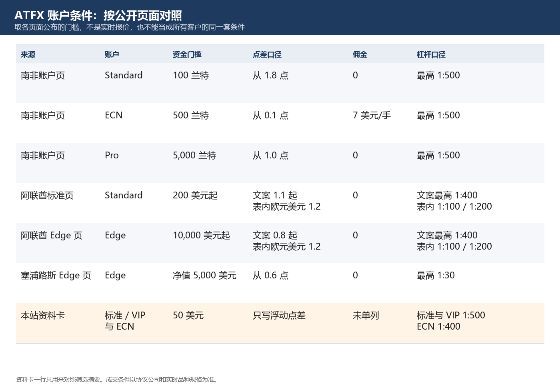Click the '5,000 兰特' cell
560x392 pixels.
[194, 155]
